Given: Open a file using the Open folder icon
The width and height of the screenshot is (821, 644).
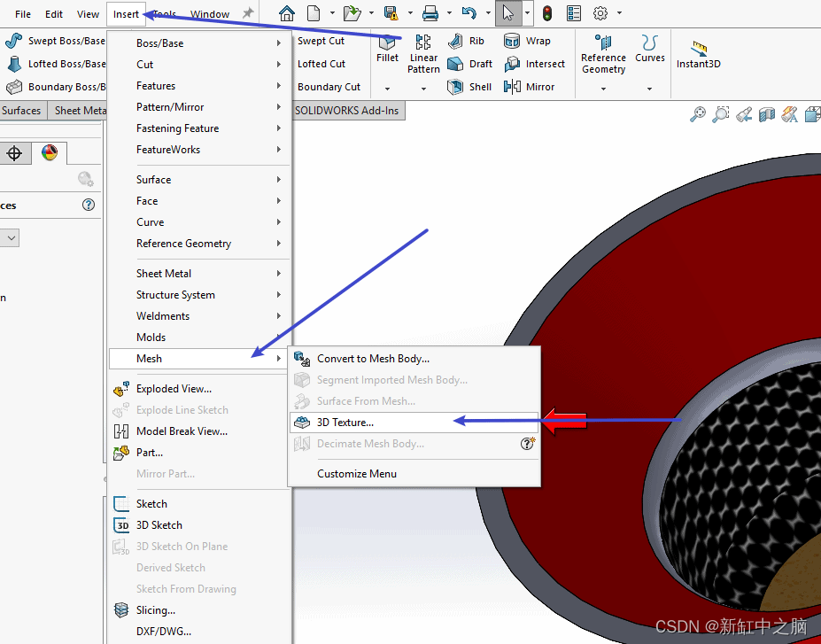Looking at the screenshot, I should (352, 13).
